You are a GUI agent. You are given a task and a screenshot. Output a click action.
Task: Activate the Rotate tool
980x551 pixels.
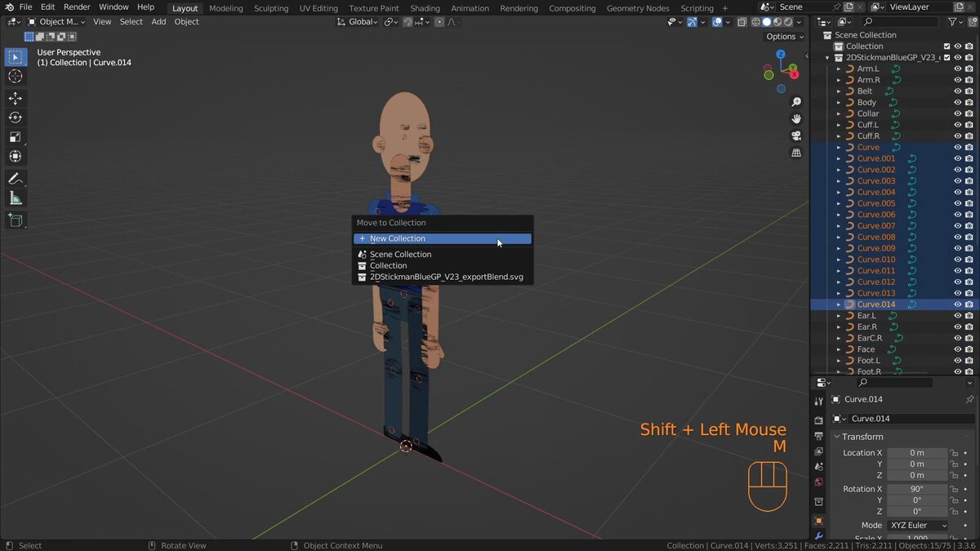click(16, 118)
